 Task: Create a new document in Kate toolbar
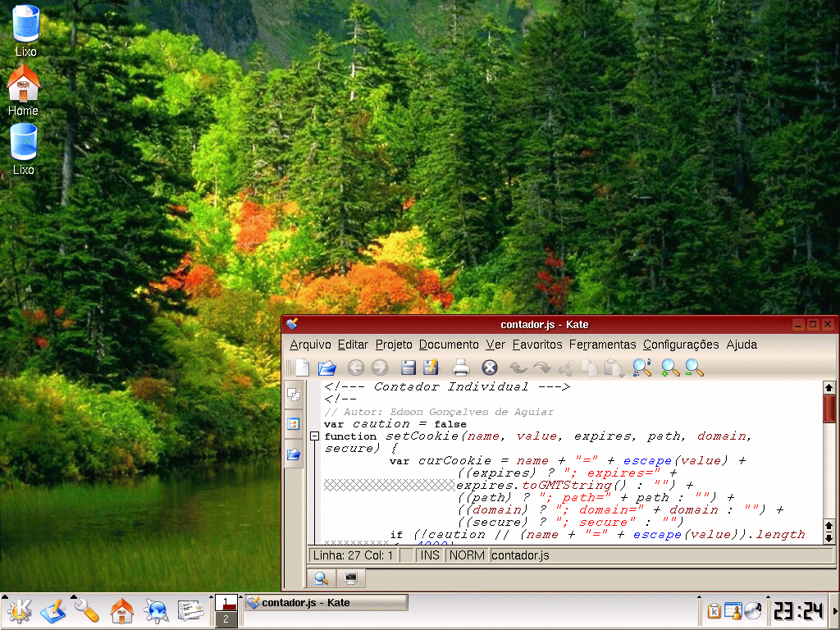pos(302,367)
